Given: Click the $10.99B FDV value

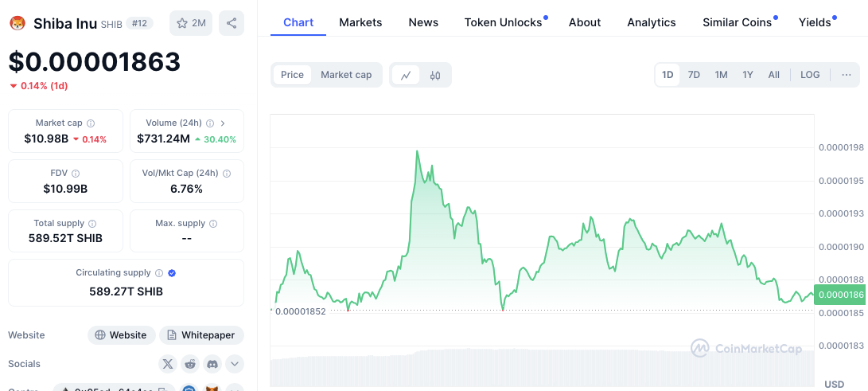Looking at the screenshot, I should 65,189.
